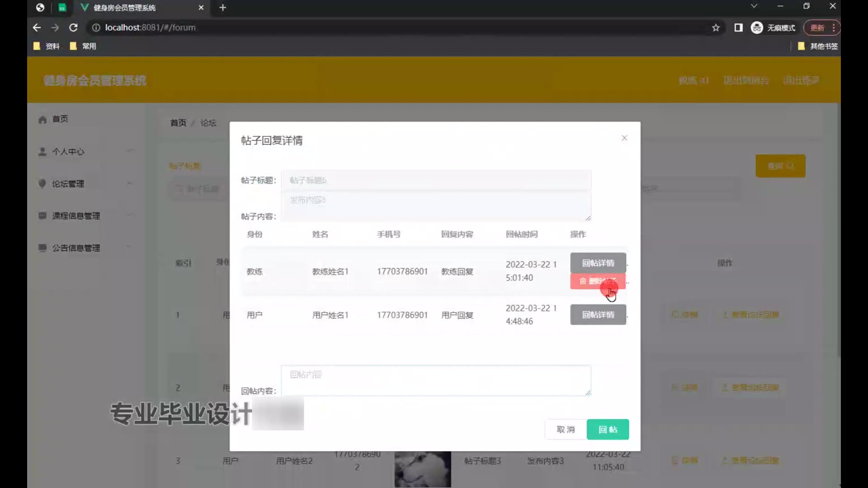Click the home icon beside 首页
868x488 pixels.
pos(42,119)
